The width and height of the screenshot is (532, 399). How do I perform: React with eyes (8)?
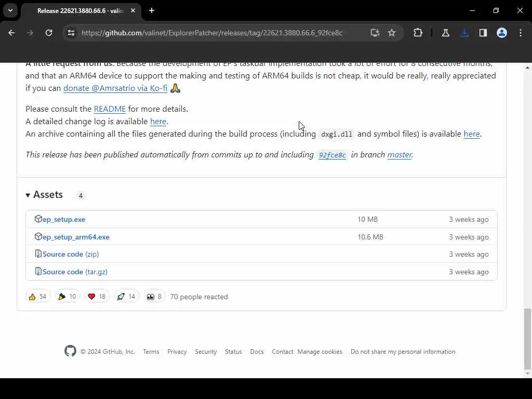click(154, 297)
